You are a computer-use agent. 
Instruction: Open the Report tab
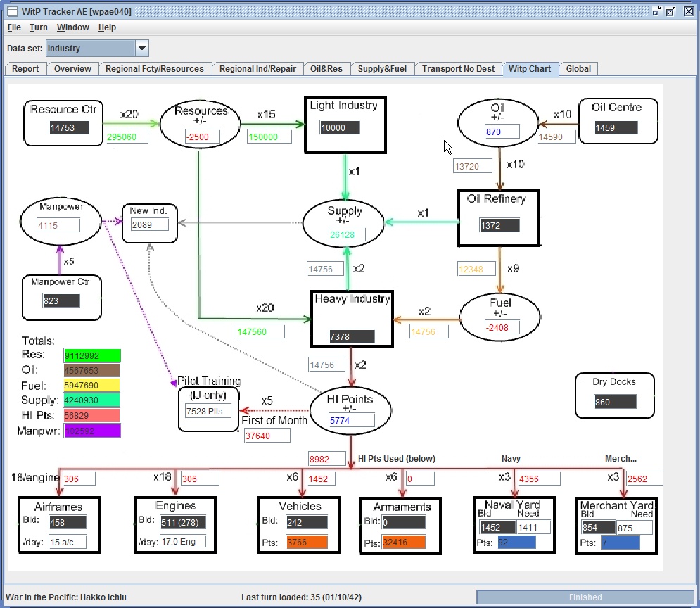pyautogui.click(x=25, y=69)
